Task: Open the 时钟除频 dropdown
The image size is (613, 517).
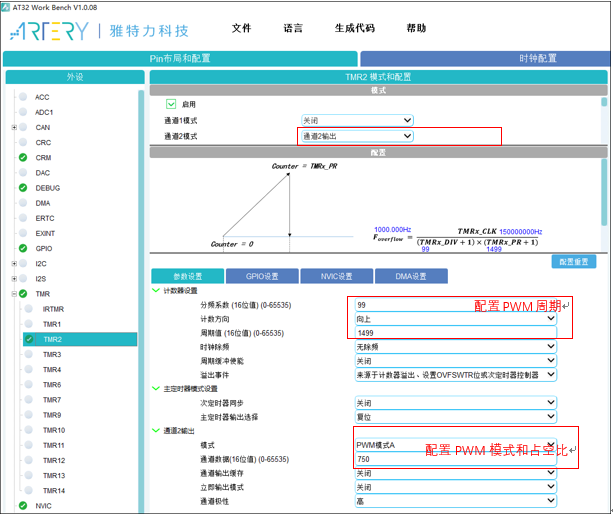Action: 455,347
